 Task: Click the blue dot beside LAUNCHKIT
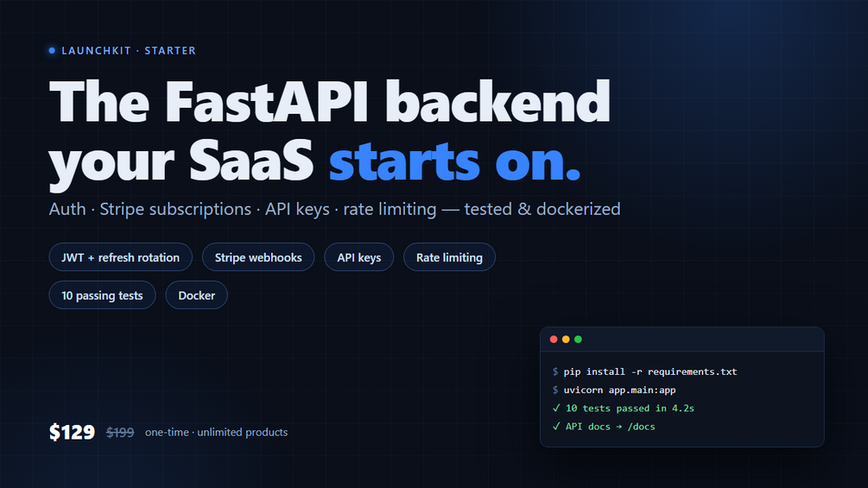pyautogui.click(x=52, y=50)
